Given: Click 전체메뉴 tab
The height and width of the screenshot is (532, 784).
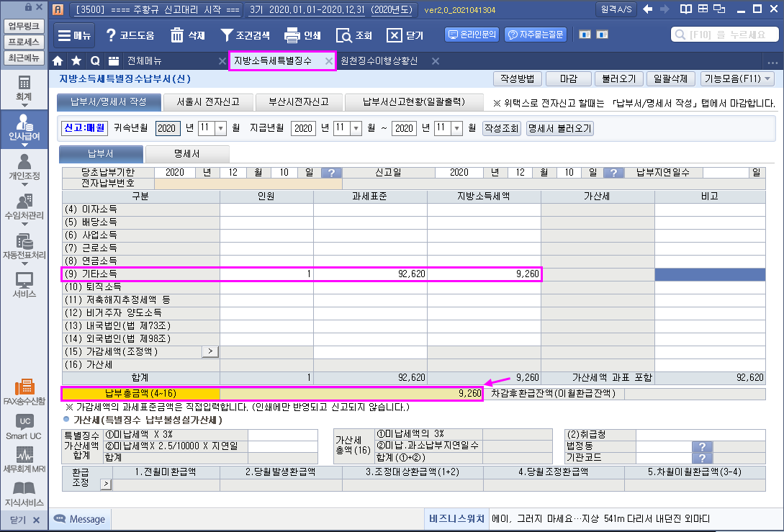Looking at the screenshot, I should click(x=145, y=61).
